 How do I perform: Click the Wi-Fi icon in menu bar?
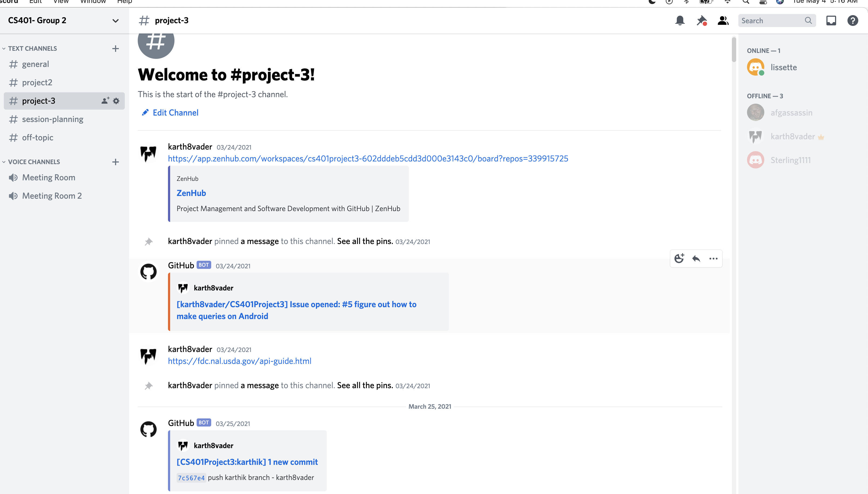coord(727,2)
